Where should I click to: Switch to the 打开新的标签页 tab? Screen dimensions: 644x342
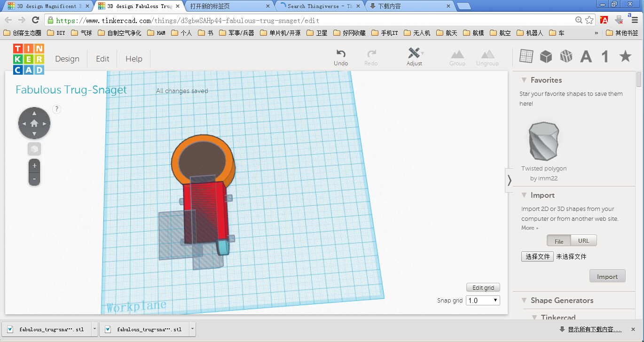point(230,6)
